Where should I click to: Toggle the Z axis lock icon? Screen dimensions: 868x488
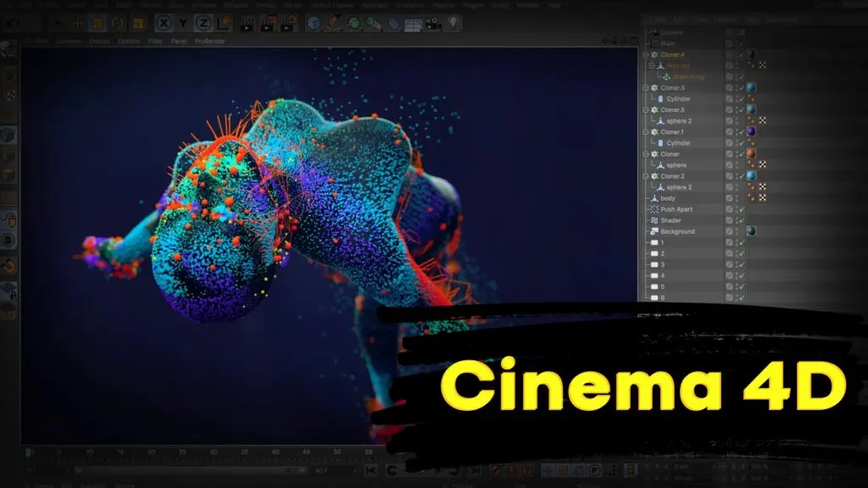coord(203,23)
